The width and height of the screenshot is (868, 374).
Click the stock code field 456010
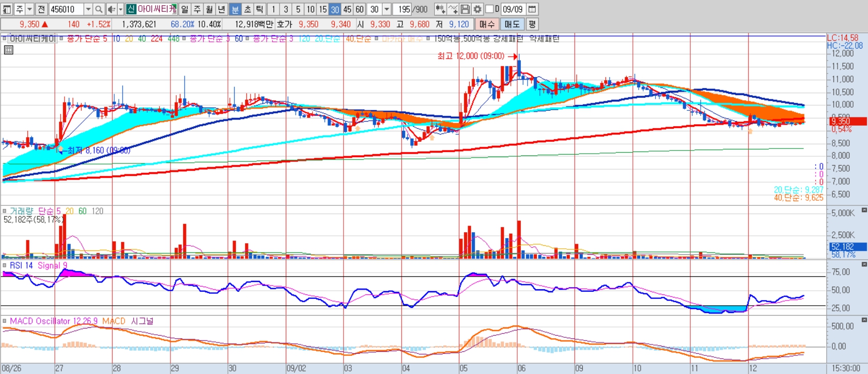[66, 9]
